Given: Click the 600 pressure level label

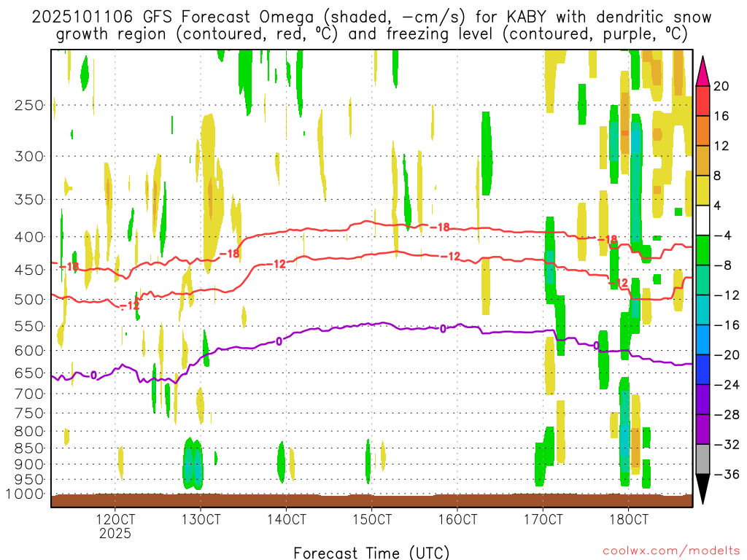Looking at the screenshot, I should click(x=29, y=351).
